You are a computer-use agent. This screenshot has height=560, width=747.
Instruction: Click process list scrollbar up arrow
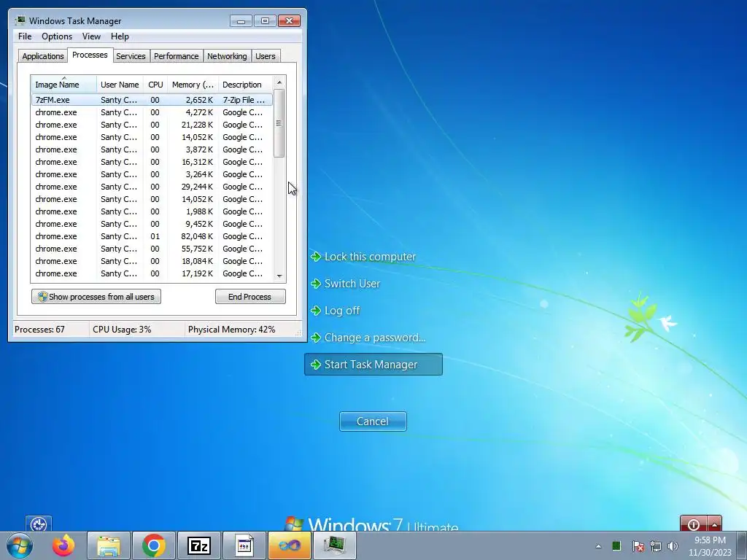point(279,82)
